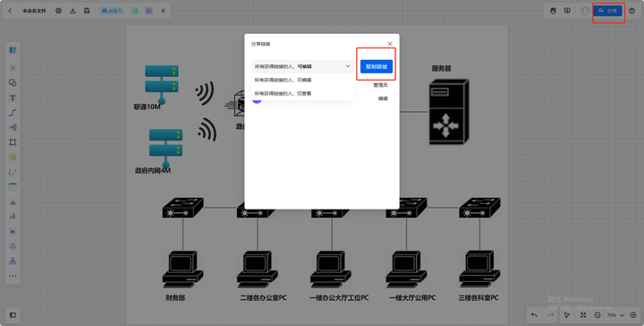Select the 政府内网4M server shape
The width and height of the screenshot is (644, 326).
click(165, 149)
